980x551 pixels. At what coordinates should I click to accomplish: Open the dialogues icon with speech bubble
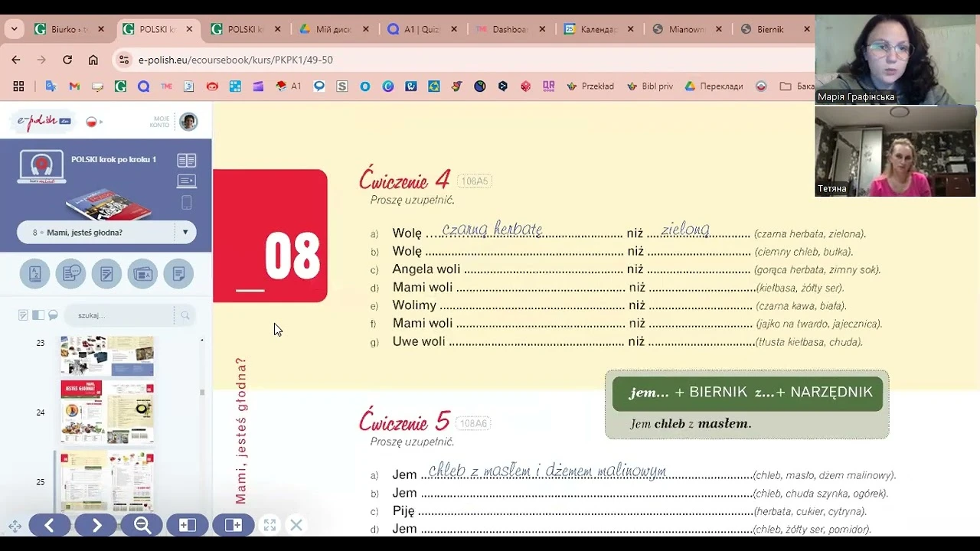(70, 273)
